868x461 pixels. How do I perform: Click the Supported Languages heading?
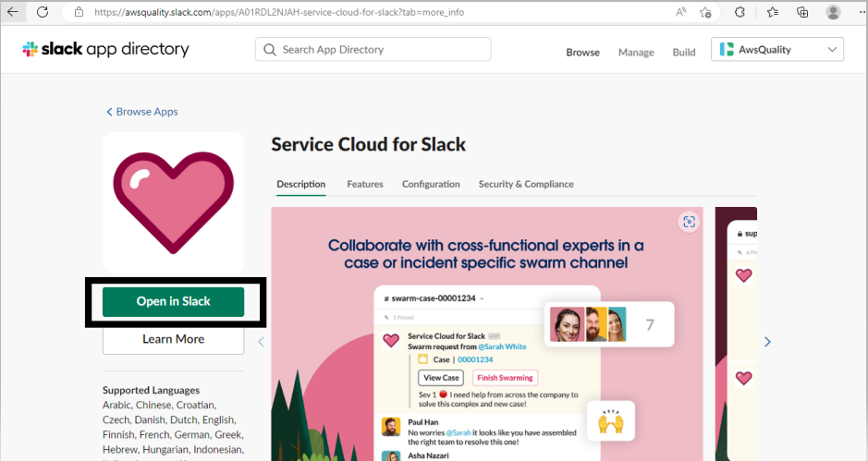coord(151,390)
